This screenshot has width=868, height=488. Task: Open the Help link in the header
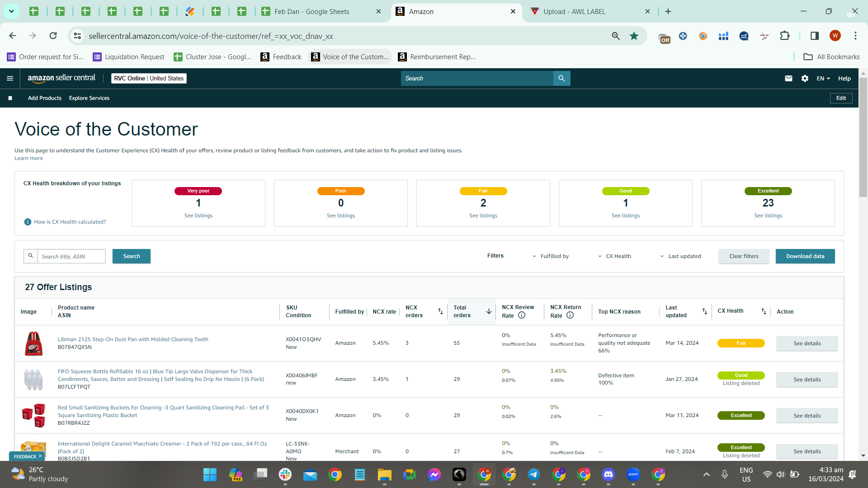(x=844, y=79)
